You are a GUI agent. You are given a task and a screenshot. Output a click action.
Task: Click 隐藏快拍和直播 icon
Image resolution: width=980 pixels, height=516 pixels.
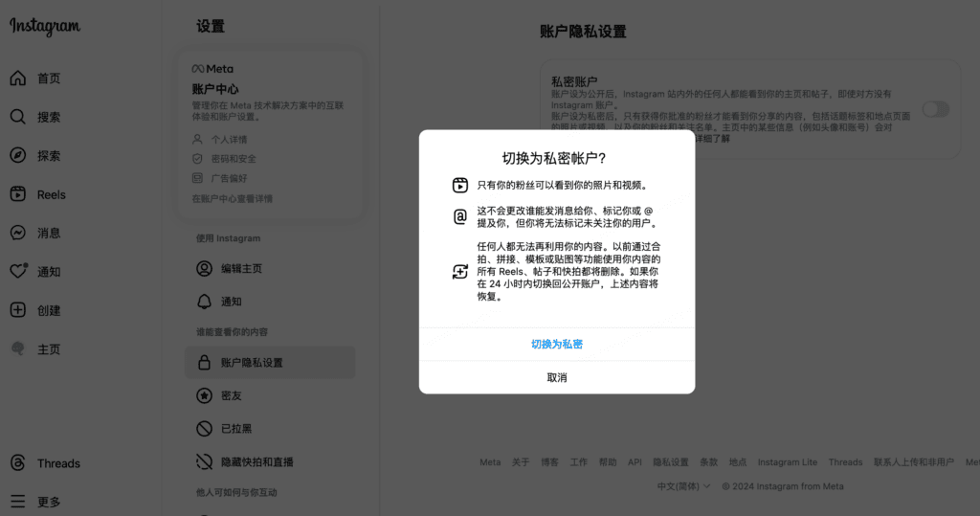205,461
